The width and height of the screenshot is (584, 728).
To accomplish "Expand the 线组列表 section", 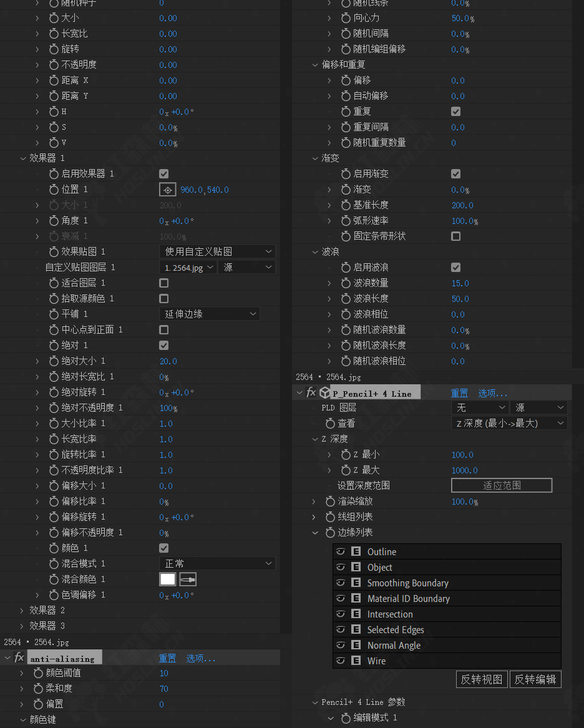I will tap(314, 517).
